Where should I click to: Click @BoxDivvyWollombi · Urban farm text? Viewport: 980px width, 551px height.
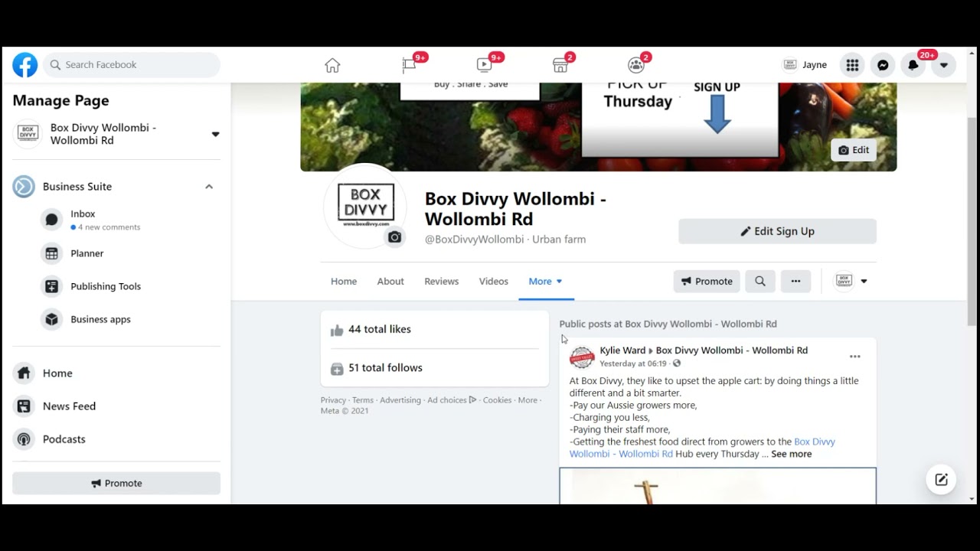[505, 240]
